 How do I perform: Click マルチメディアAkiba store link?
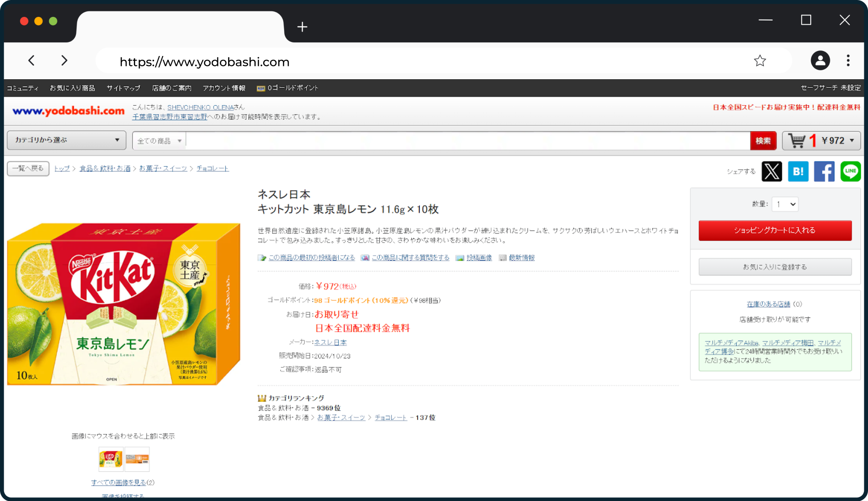pos(731,343)
